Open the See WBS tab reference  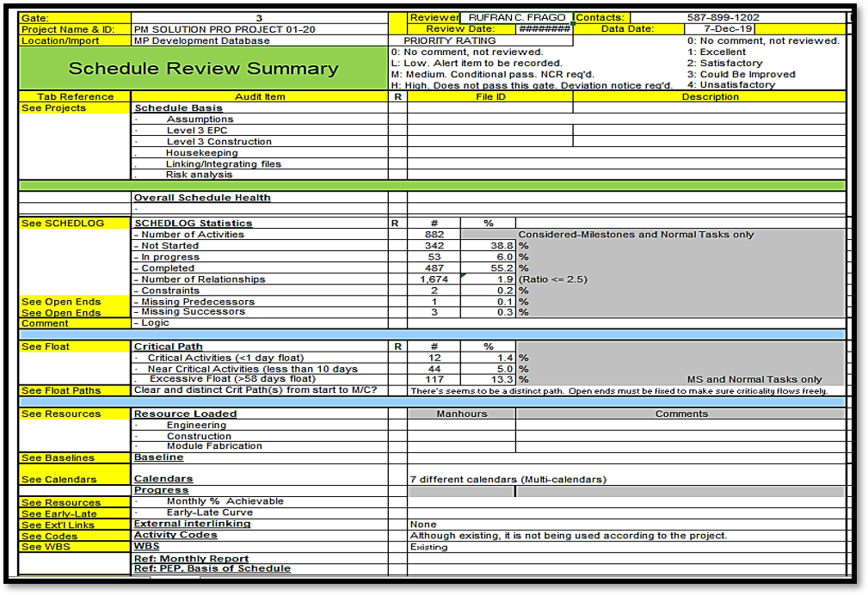point(76,547)
